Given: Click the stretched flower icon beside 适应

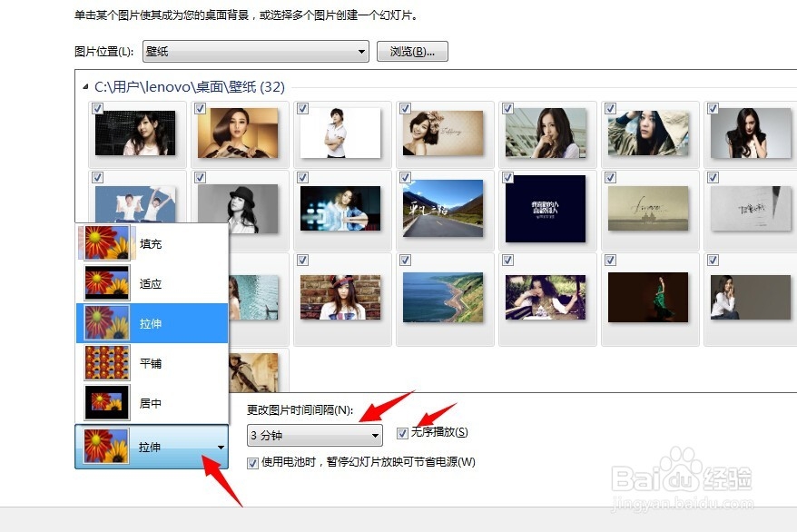Looking at the screenshot, I should pos(106,283).
